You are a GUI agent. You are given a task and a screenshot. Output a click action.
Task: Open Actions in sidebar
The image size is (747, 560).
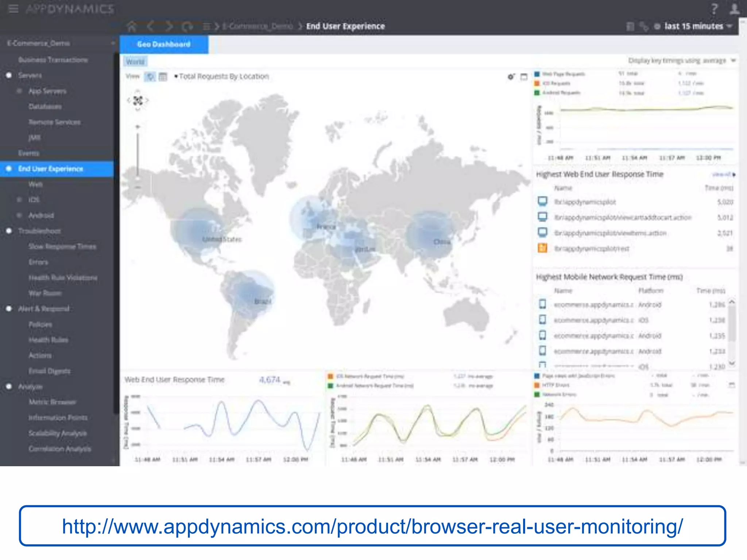tap(40, 355)
